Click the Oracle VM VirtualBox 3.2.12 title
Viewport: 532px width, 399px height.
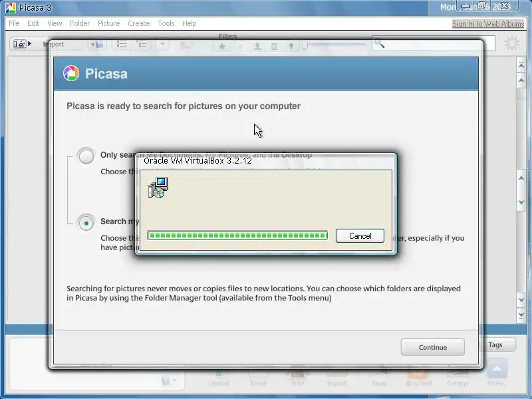pyautogui.click(x=198, y=161)
